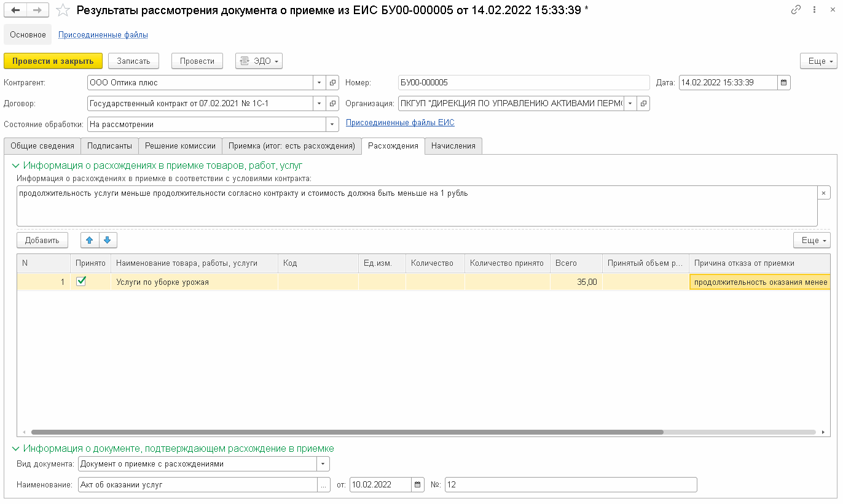This screenshot has width=843, height=504.
Task: Open the Присоединенные файлы ЕИС link
Action: [x=400, y=123]
